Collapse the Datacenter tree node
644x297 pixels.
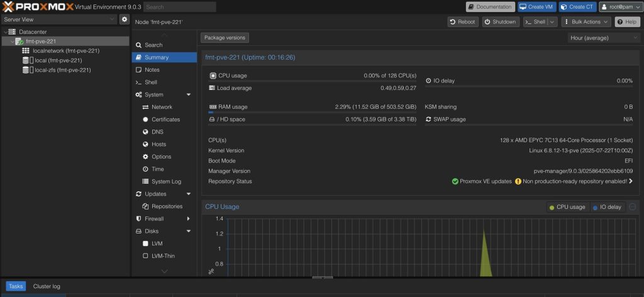(5, 31)
